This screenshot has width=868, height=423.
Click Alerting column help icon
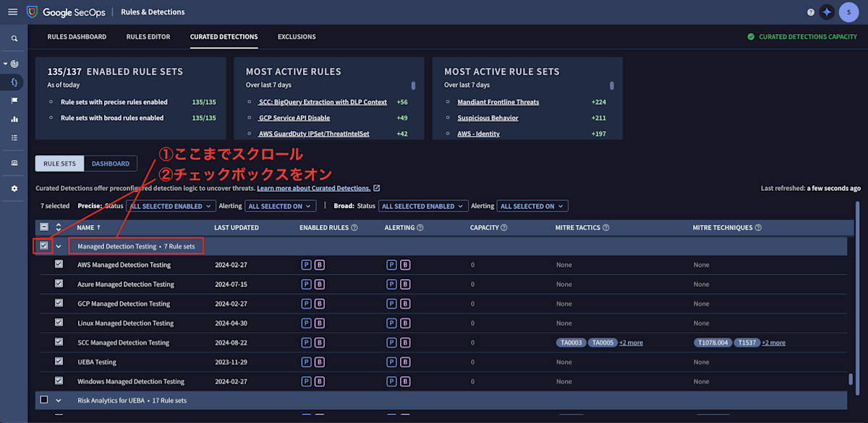click(420, 228)
